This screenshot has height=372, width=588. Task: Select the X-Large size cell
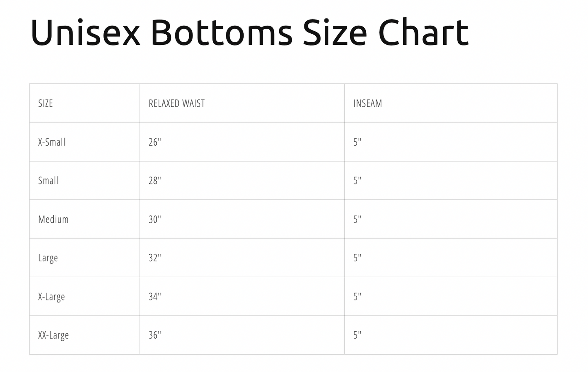coord(52,297)
